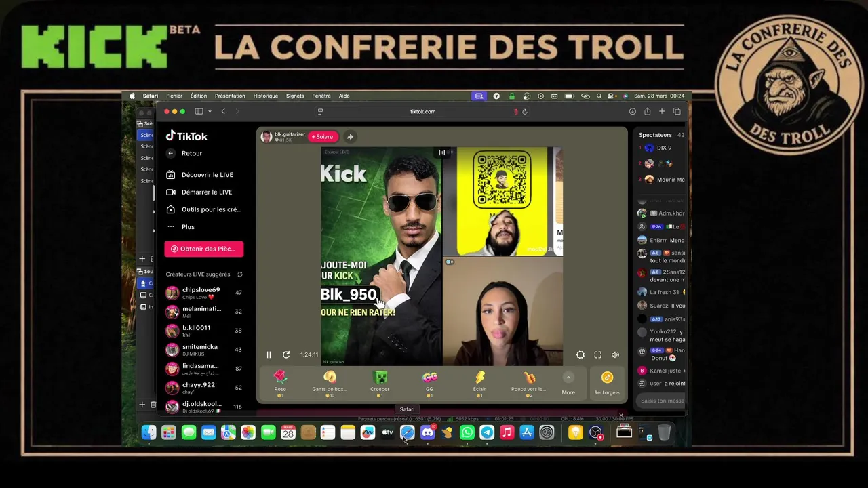
Task: Open the Historique menu
Action: [266, 96]
